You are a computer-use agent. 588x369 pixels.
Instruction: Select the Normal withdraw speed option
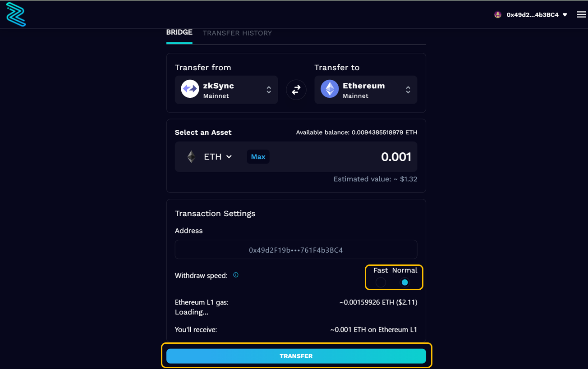tap(404, 282)
